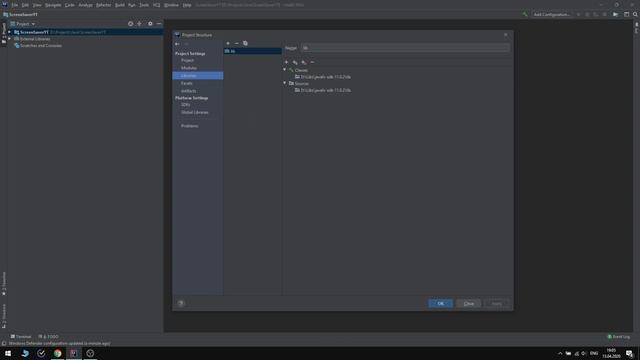Open the Favorites side tool window

[x=4, y=283]
